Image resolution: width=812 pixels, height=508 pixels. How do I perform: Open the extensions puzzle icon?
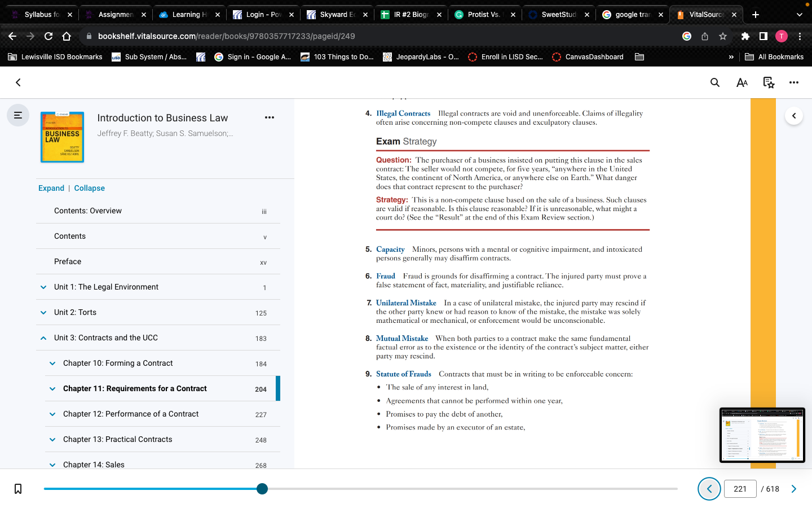[x=745, y=36]
